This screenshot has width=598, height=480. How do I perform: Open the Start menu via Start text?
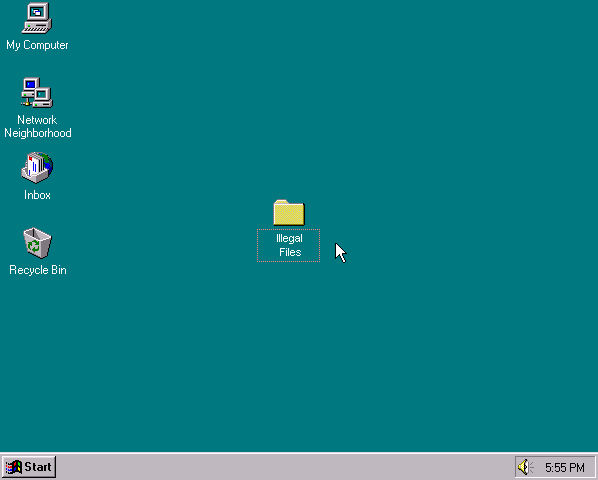[38, 467]
